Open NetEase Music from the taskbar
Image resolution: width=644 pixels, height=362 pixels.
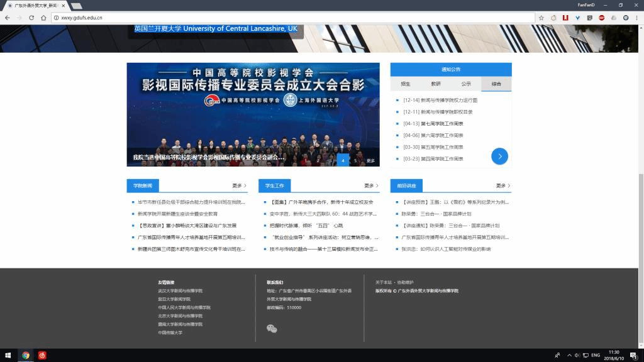point(43,355)
